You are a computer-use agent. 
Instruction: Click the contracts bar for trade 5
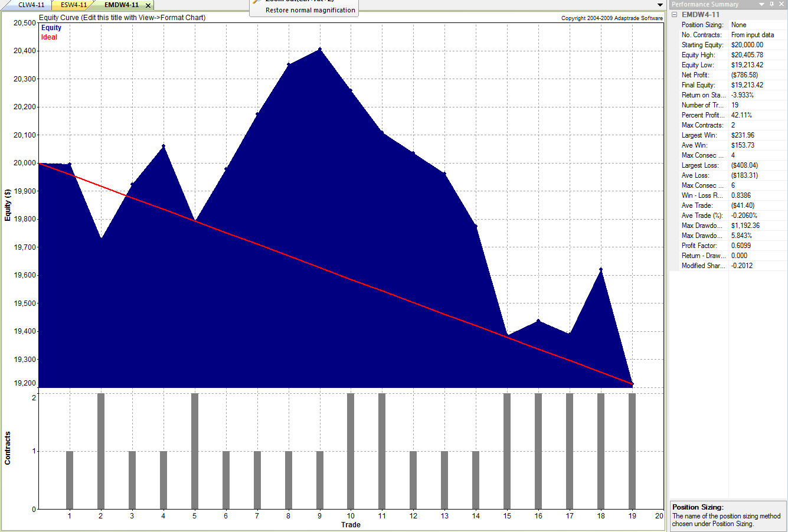195,451
